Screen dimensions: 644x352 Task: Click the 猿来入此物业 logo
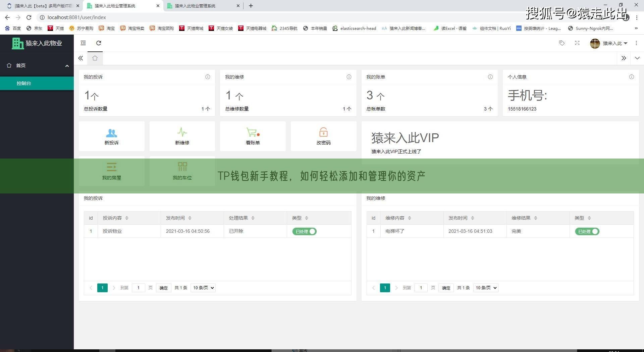(37, 43)
